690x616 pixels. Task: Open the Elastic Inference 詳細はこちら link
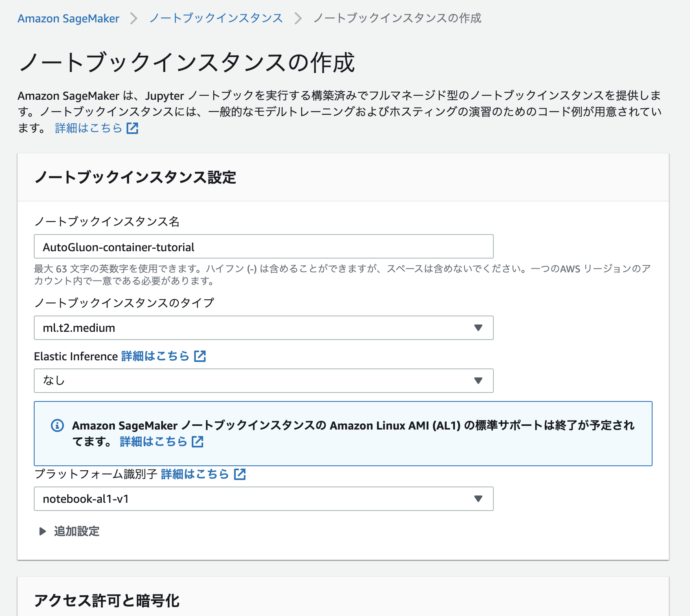tap(155, 356)
